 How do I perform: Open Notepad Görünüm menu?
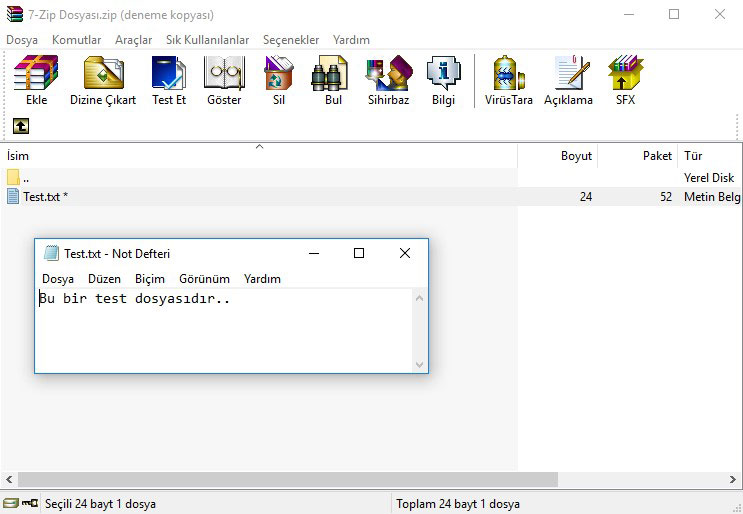click(x=204, y=279)
